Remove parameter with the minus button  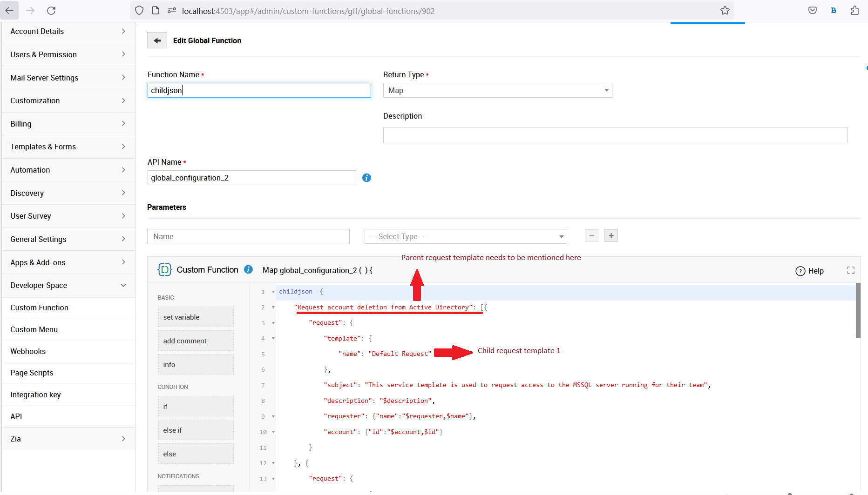coord(591,236)
